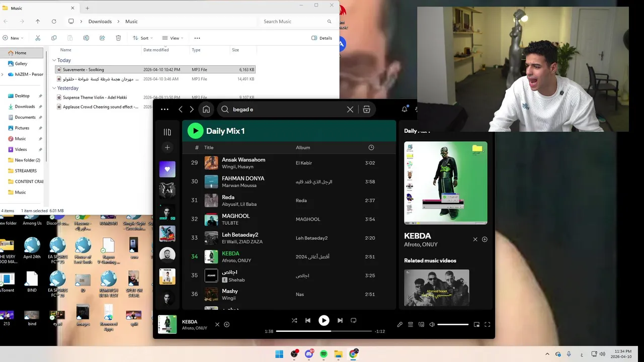Viewport: 644px width, 362px height.
Task: Clear the Spotify search text
Action: click(350, 109)
